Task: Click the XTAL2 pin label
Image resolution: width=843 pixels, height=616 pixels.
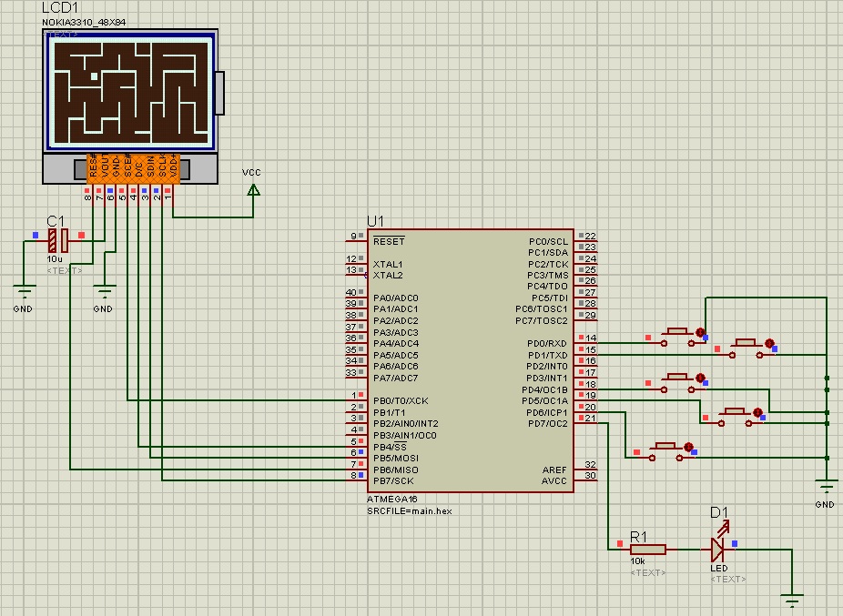Action: coord(388,276)
